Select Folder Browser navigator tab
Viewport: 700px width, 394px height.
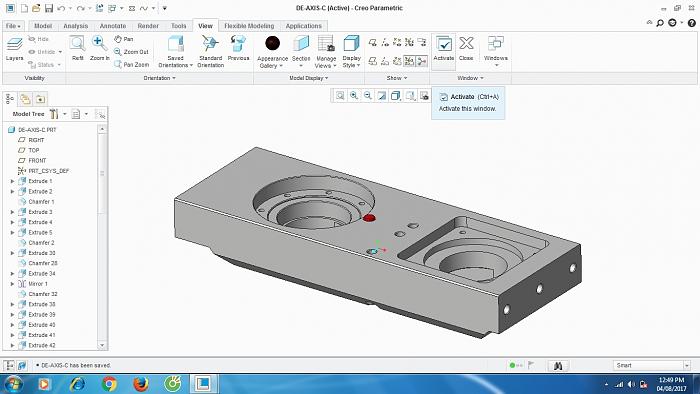tap(25, 99)
